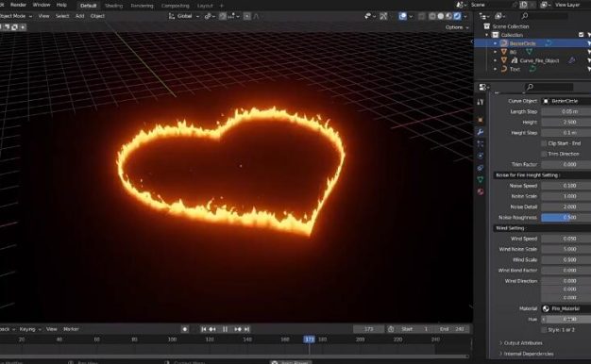The height and width of the screenshot is (364, 591).
Task: Toggle viewport overlays button
Action: click(402, 16)
